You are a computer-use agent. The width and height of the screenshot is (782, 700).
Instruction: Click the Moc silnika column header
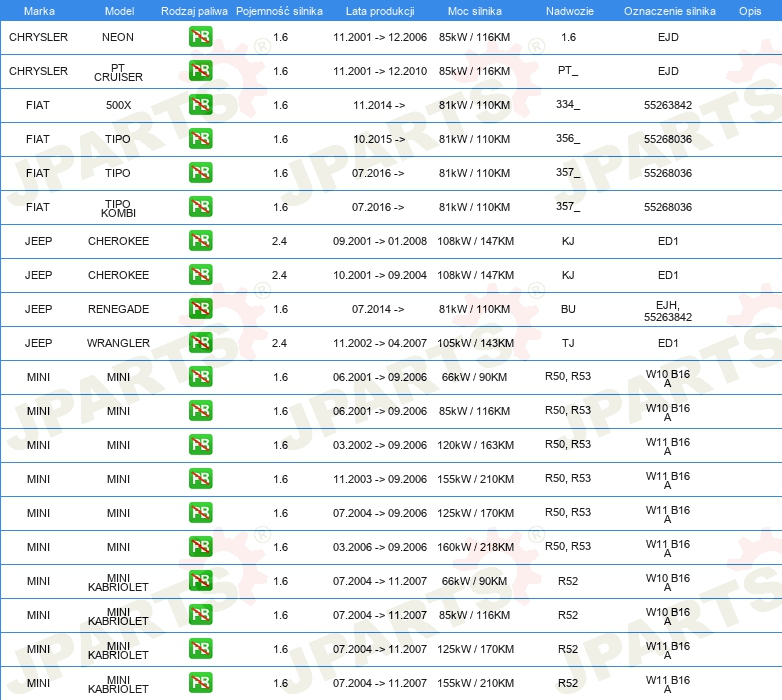point(474,11)
